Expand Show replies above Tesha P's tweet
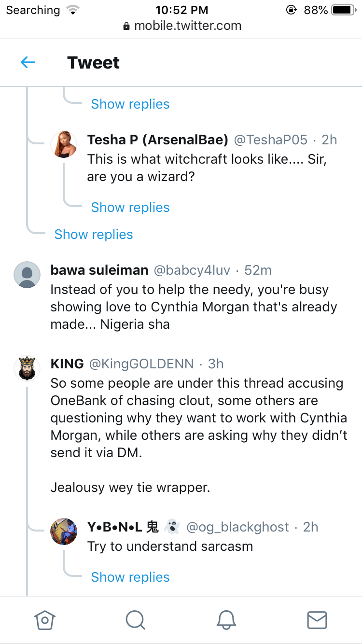The height and width of the screenshot is (644, 362). click(130, 104)
